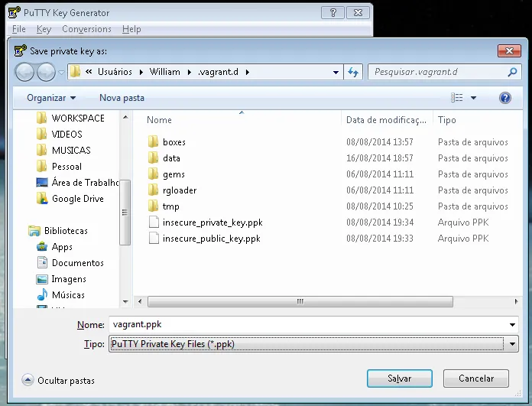Image resolution: width=532 pixels, height=406 pixels.
Task: Click the PuTTY Key Generator title bar help button
Action: (332, 13)
